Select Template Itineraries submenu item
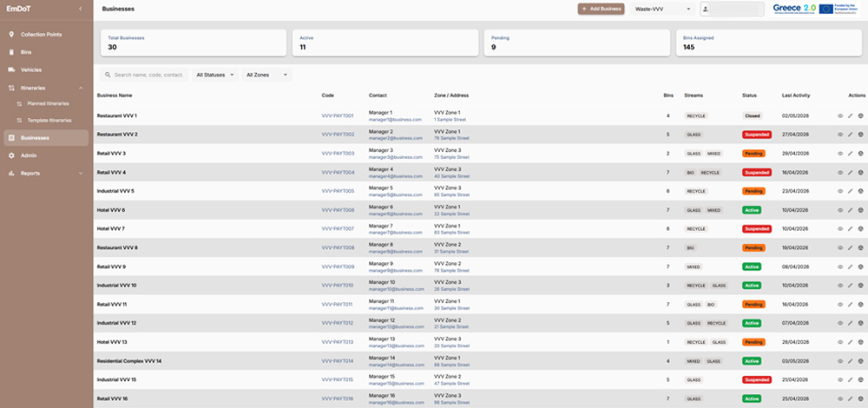Viewport: 868px width, 408px height. click(49, 120)
